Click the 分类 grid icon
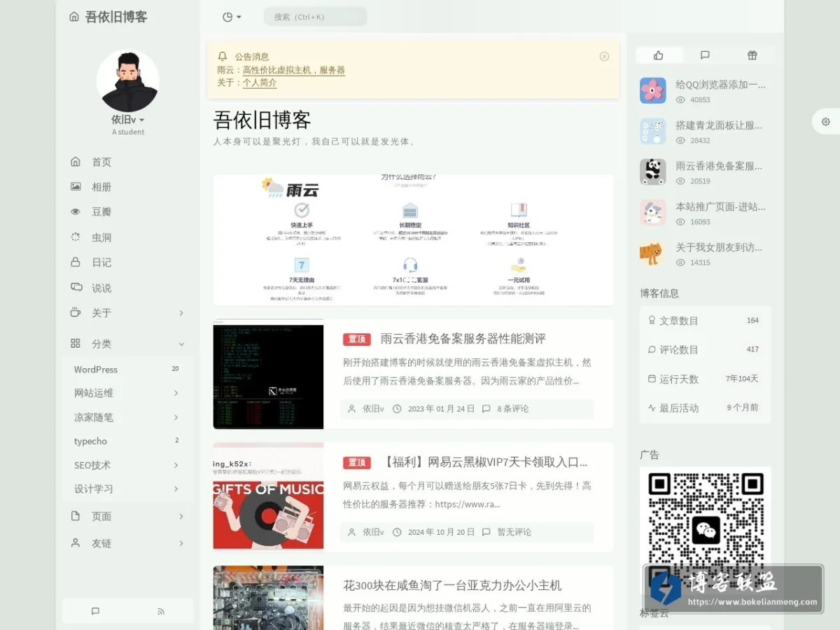Viewport: 840px width, 630px height. (x=76, y=344)
